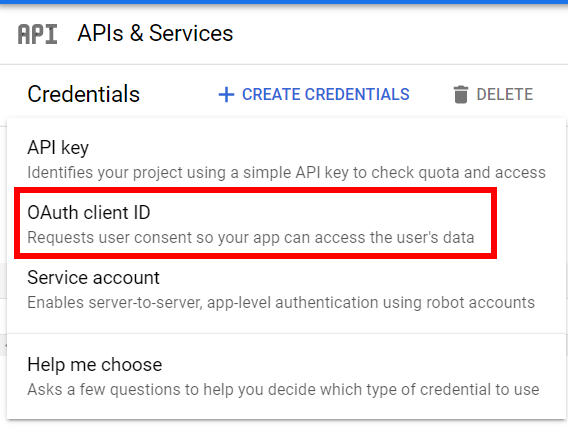The width and height of the screenshot is (568, 435).
Task: Click the trash can icon
Action: 460,95
